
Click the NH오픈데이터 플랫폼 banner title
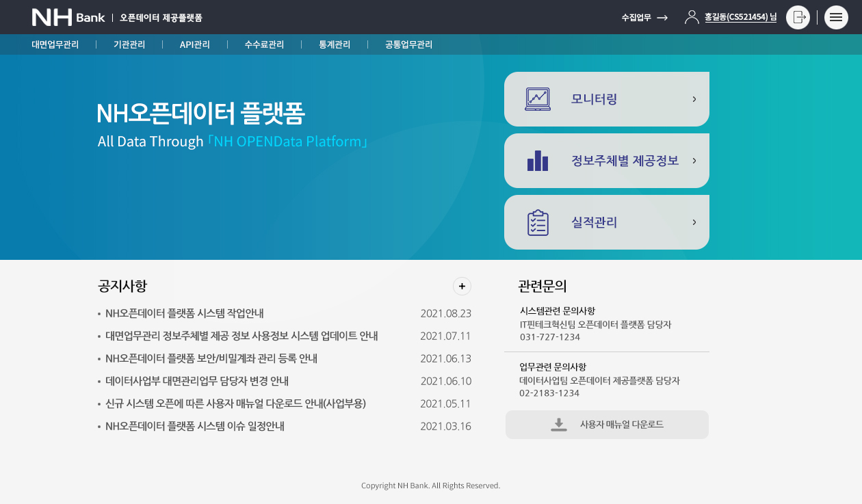[200, 114]
